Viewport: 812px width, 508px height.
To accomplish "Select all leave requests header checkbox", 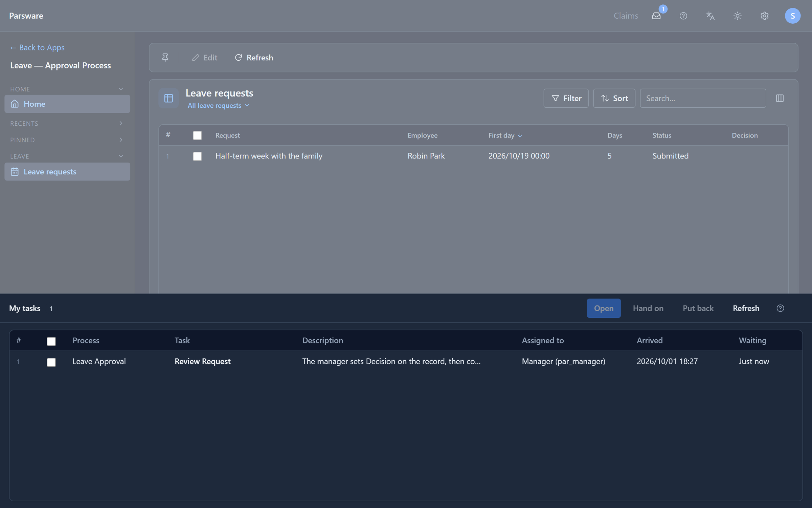I will point(197,135).
